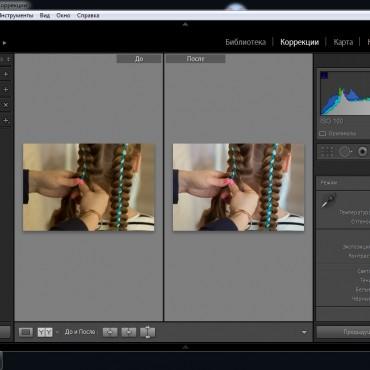This screenshot has width=370, height=370.
Task: Toggle the original photo checkbox under histogram
Action: (x=323, y=134)
